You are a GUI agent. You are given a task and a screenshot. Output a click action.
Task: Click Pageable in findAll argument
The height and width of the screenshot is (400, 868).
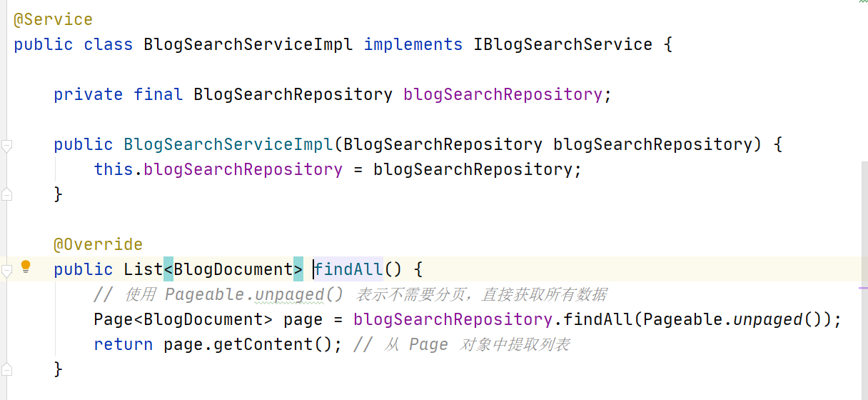click(683, 319)
